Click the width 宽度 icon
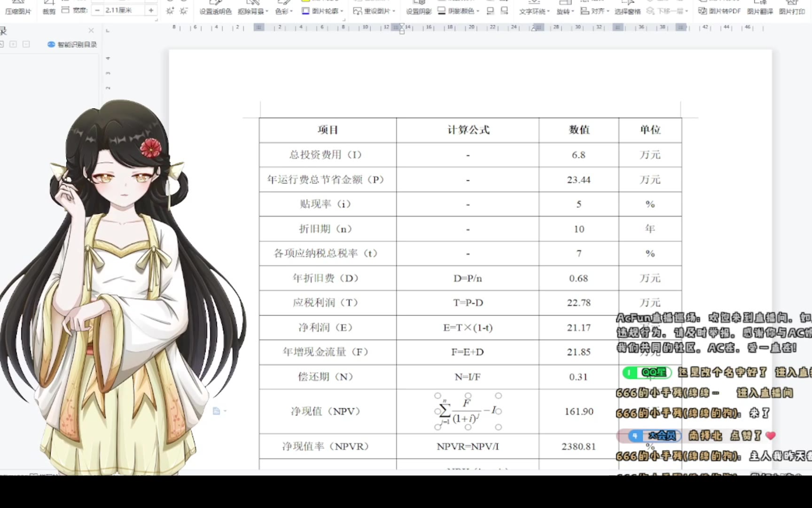 click(x=65, y=10)
